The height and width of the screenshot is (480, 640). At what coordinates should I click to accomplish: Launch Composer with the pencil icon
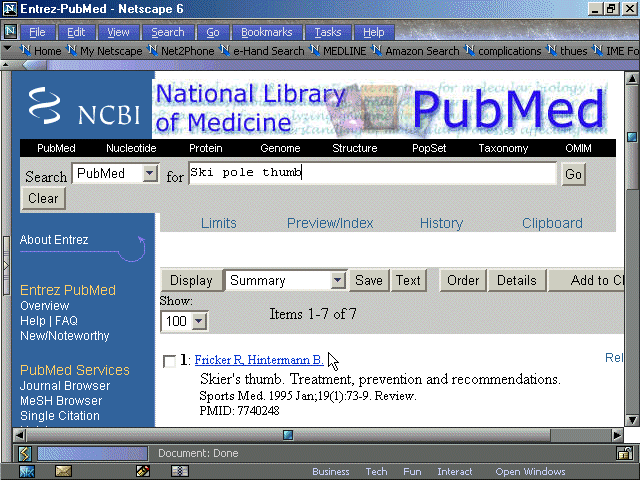tap(143, 471)
